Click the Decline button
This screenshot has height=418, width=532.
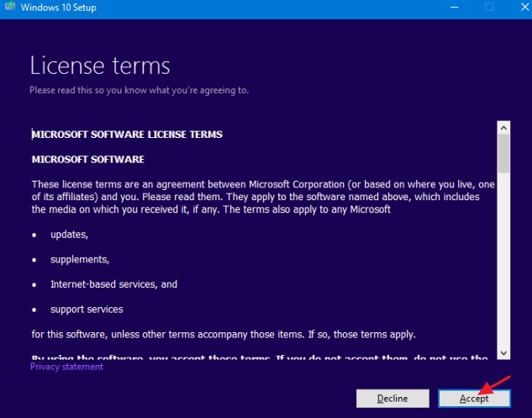pos(392,398)
